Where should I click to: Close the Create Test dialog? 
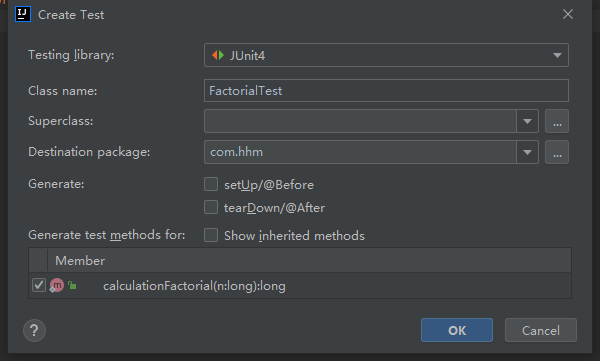pos(568,14)
